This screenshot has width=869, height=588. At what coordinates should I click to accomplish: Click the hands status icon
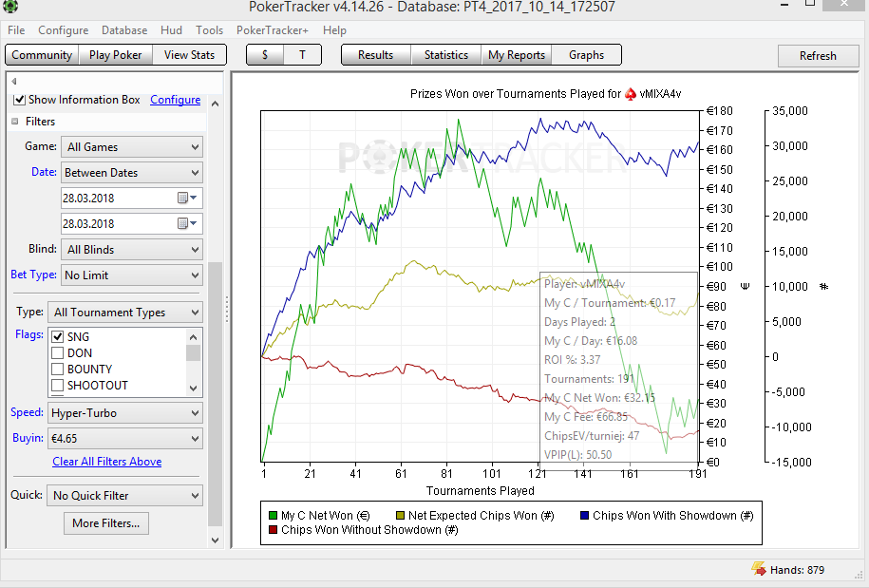(x=759, y=569)
